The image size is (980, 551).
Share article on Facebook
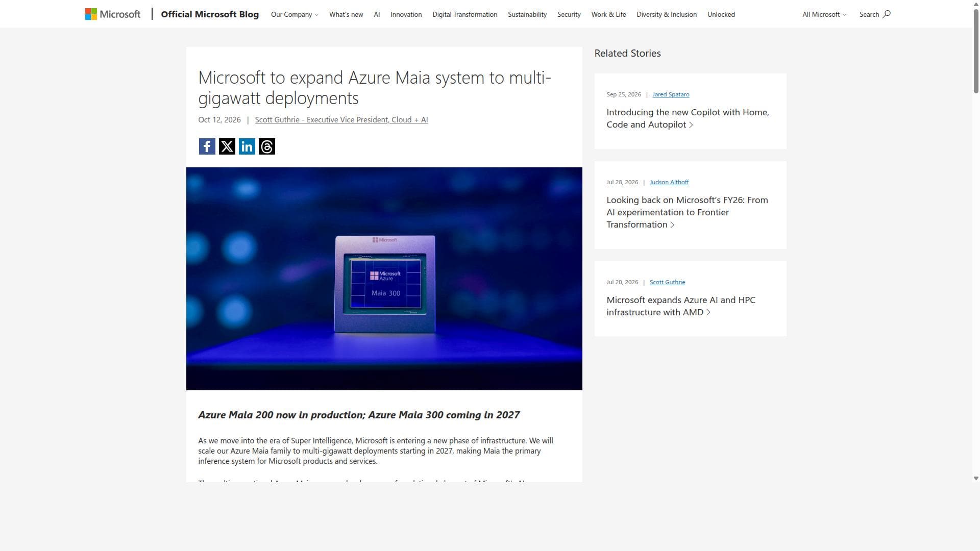click(x=207, y=146)
